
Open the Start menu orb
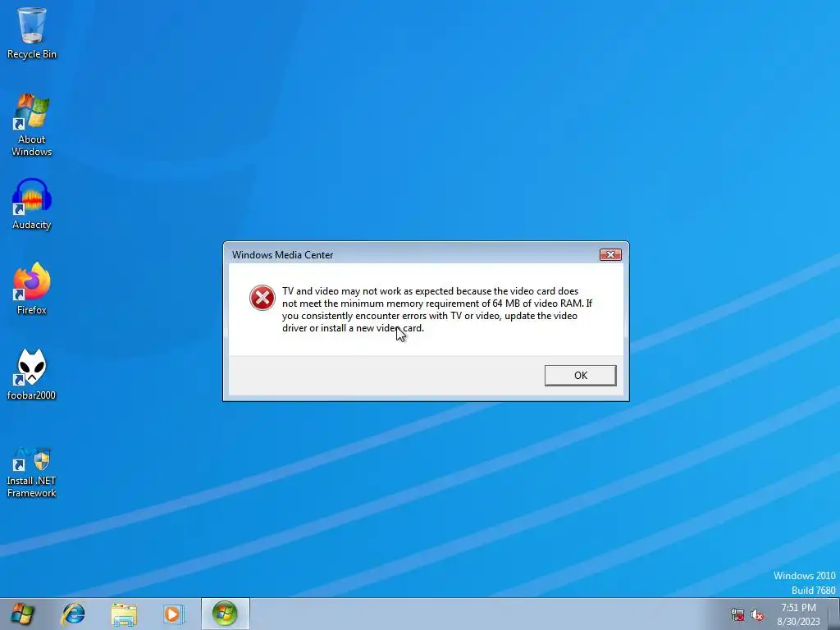(22, 614)
